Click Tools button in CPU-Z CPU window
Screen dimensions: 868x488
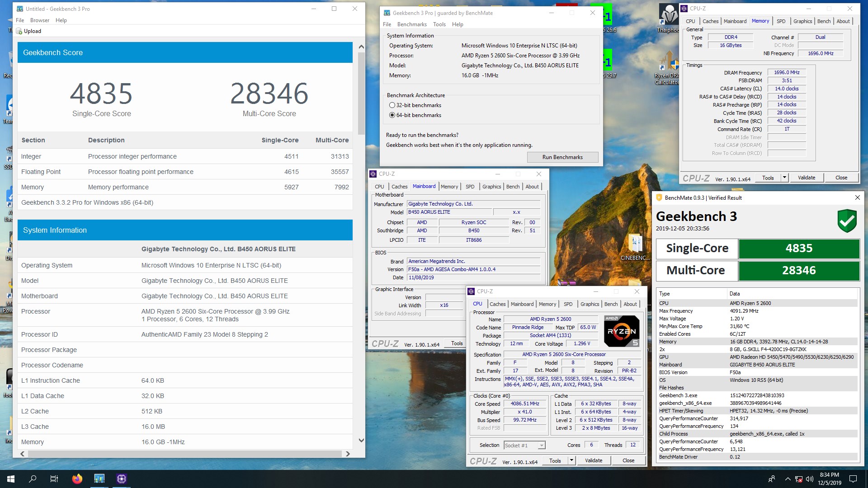pos(555,460)
